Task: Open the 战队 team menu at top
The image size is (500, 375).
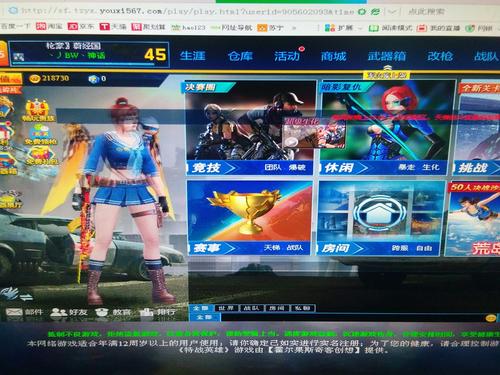Action: coord(486,56)
